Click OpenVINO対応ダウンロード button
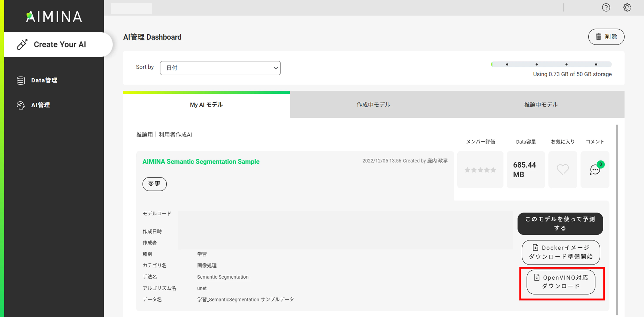This screenshot has width=644, height=317. pyautogui.click(x=561, y=282)
